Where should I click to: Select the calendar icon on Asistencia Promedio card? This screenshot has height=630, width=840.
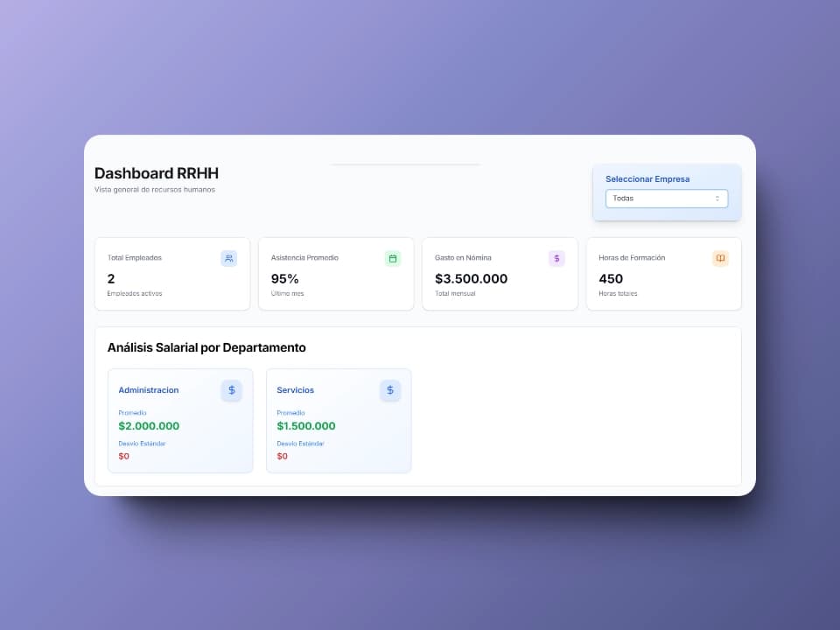[x=392, y=258]
